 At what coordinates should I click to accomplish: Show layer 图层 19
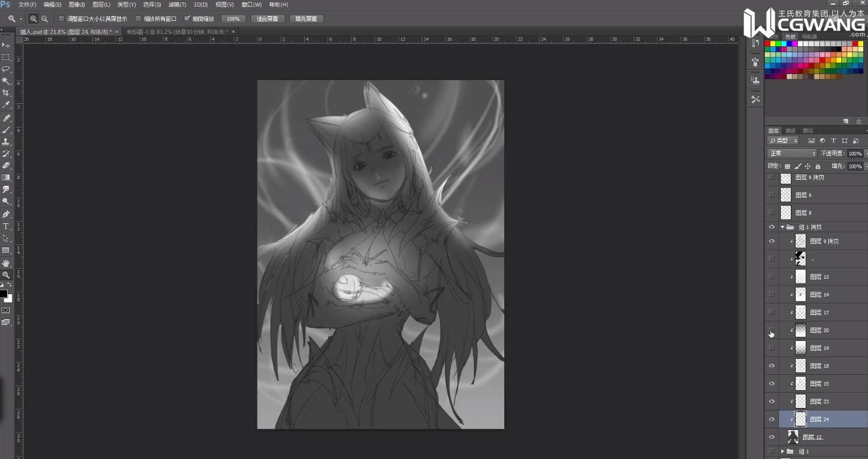coord(771,348)
